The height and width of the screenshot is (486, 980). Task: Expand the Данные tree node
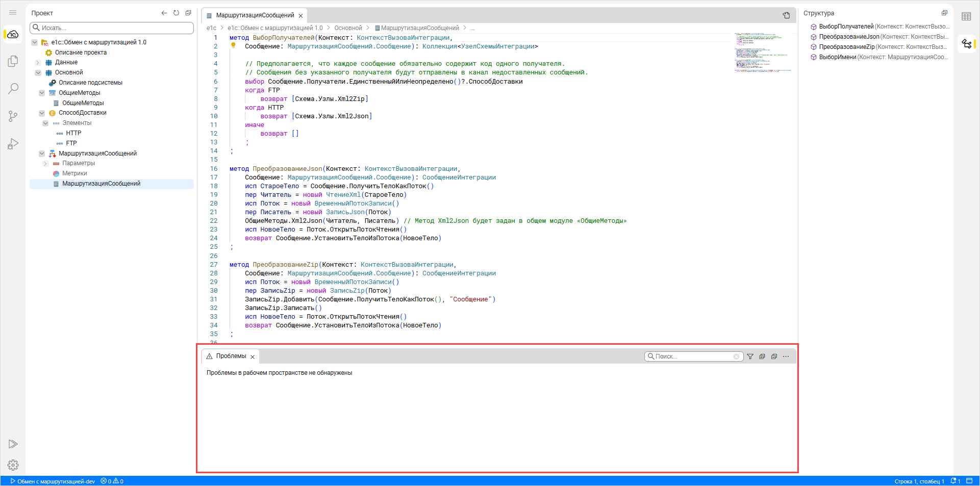(38, 62)
